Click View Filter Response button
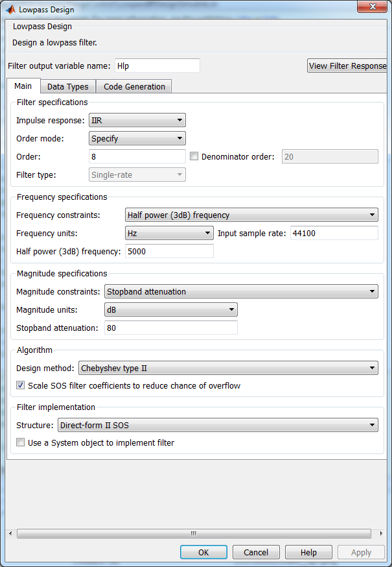 347,66
